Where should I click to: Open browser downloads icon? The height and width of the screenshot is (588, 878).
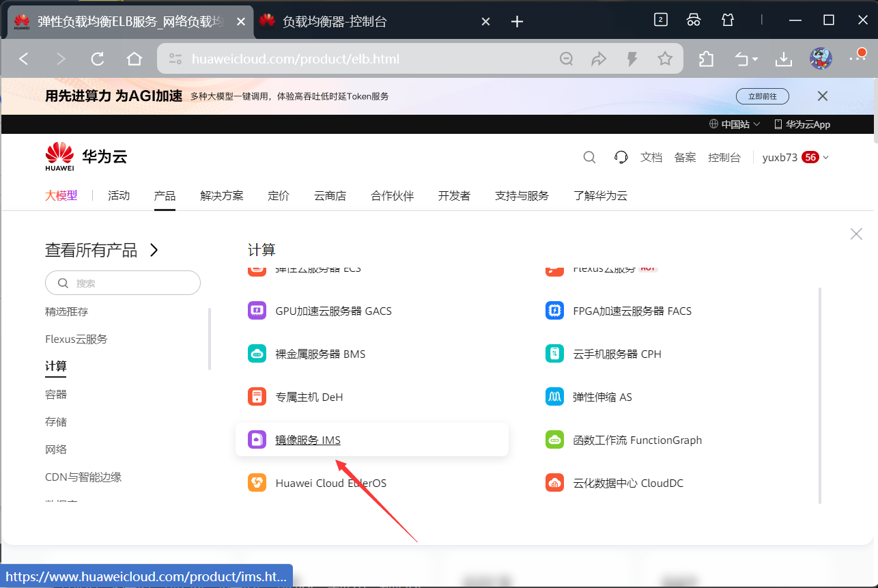click(x=784, y=59)
